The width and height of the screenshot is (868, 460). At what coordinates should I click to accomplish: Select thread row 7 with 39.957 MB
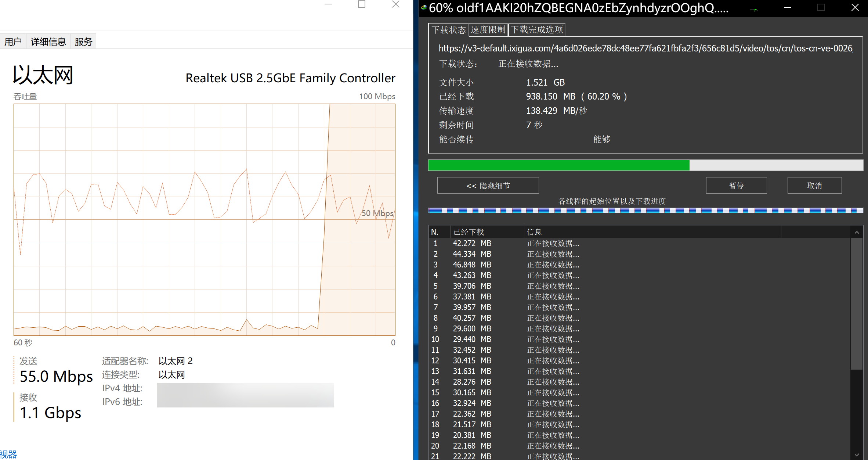coord(639,307)
